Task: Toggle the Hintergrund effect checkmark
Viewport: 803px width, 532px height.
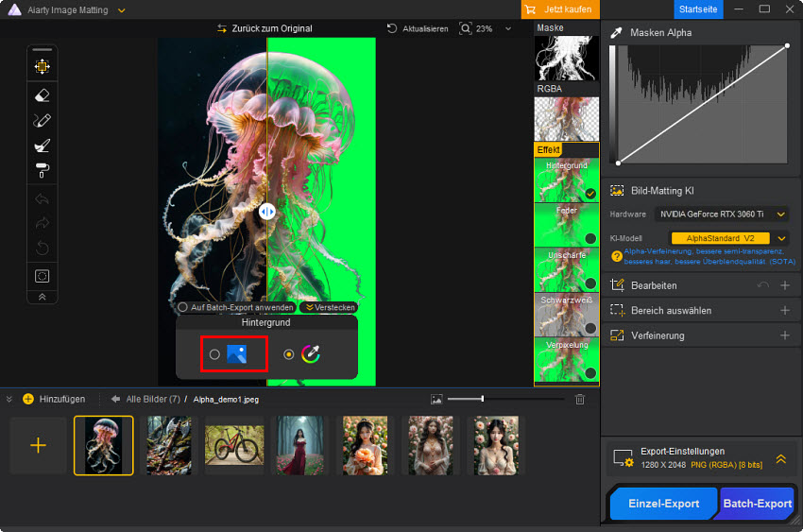Action: coord(590,194)
